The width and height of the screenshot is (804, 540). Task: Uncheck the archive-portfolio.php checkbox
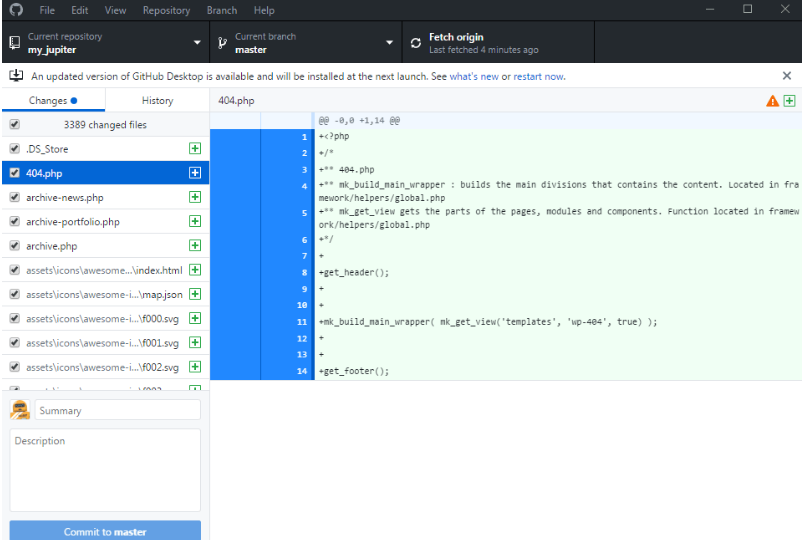pyautogui.click(x=15, y=221)
